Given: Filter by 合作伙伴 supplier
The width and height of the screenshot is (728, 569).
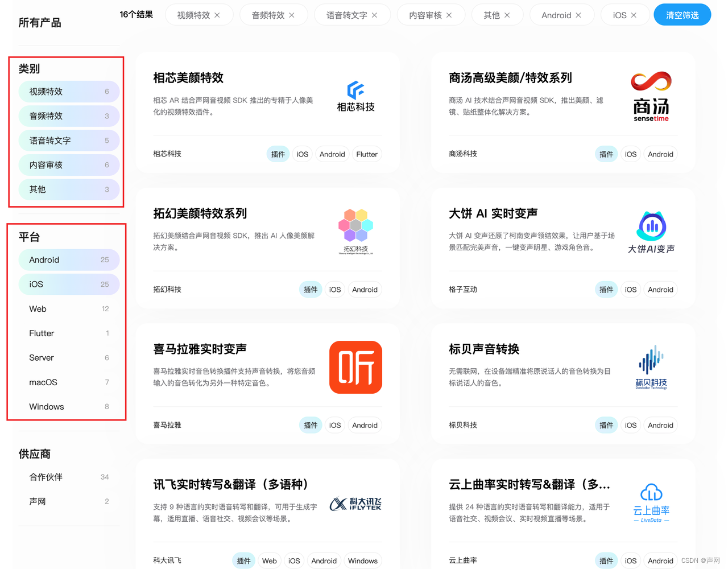Looking at the screenshot, I should [69, 477].
